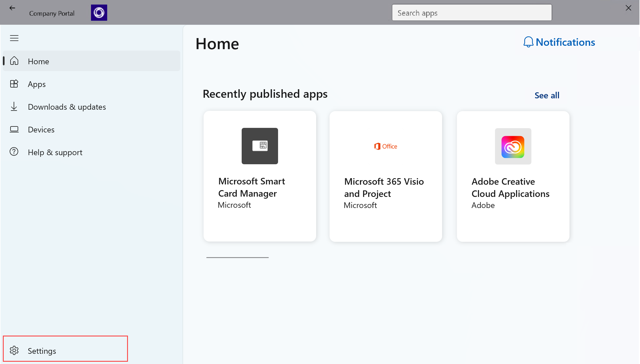Click the Microsoft Smart Card Manager icon

point(259,146)
